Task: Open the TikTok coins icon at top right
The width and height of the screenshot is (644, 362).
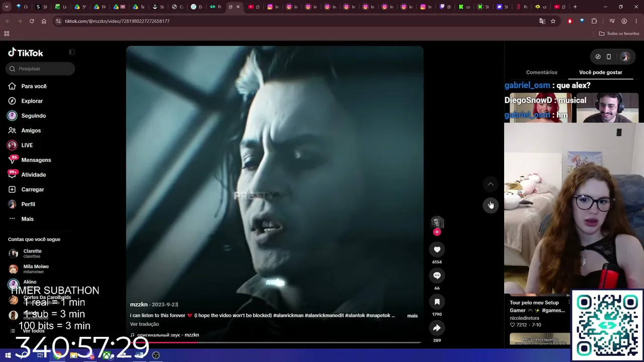Action: [x=598, y=57]
